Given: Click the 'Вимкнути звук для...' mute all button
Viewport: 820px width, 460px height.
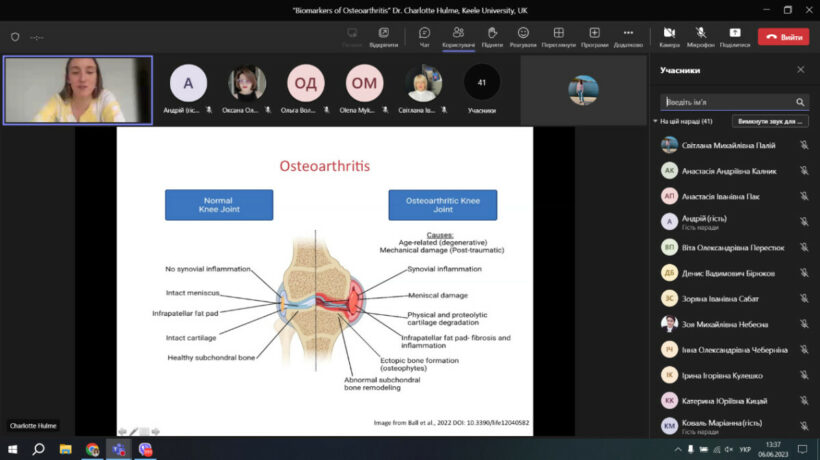Looking at the screenshot, I should click(x=770, y=121).
